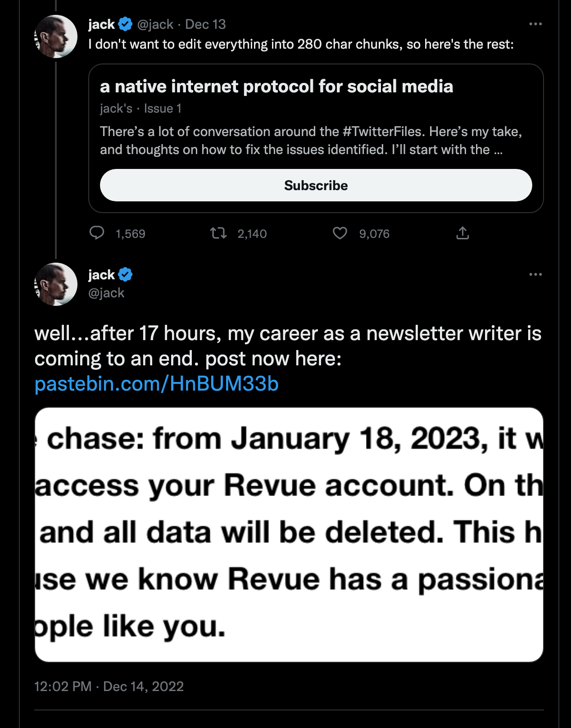Click the "jack's · Issue 1" newsletter label
571x728 pixels.
140,109
